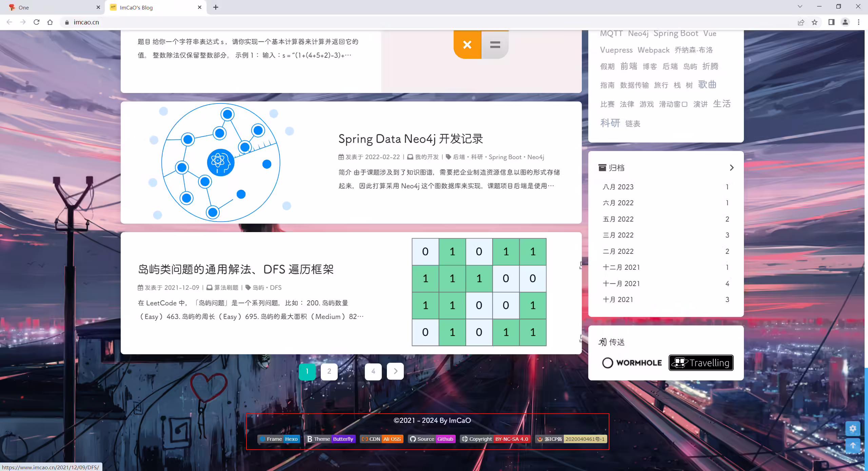Click the browser share page icon
Viewport: 868px width, 471px height.
[x=801, y=22]
